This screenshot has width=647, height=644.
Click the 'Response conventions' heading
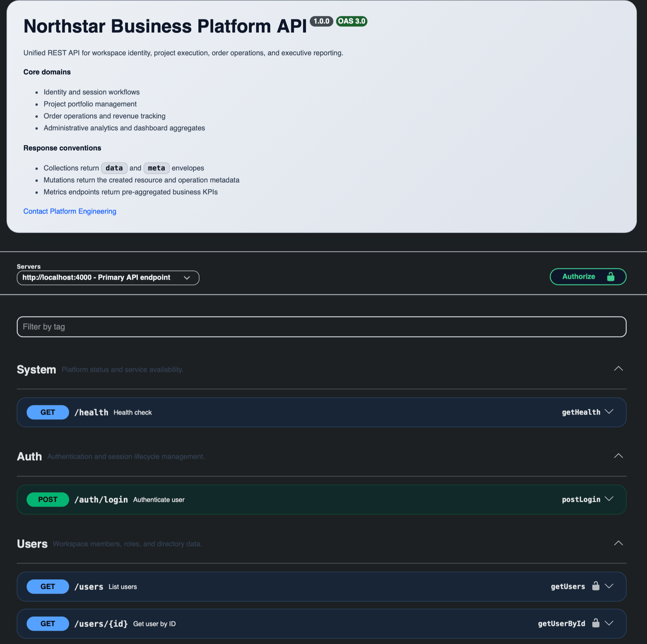[x=62, y=148]
